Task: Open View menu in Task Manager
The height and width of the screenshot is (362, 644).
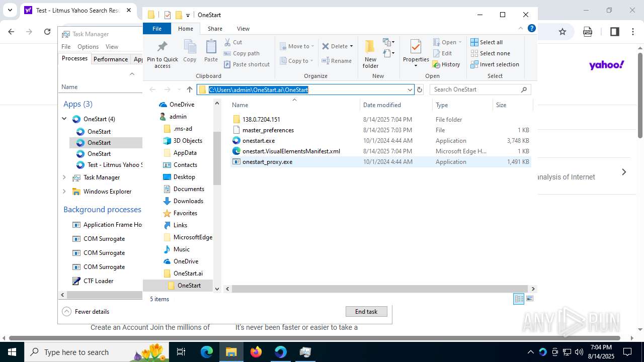Action: pyautogui.click(x=112, y=47)
